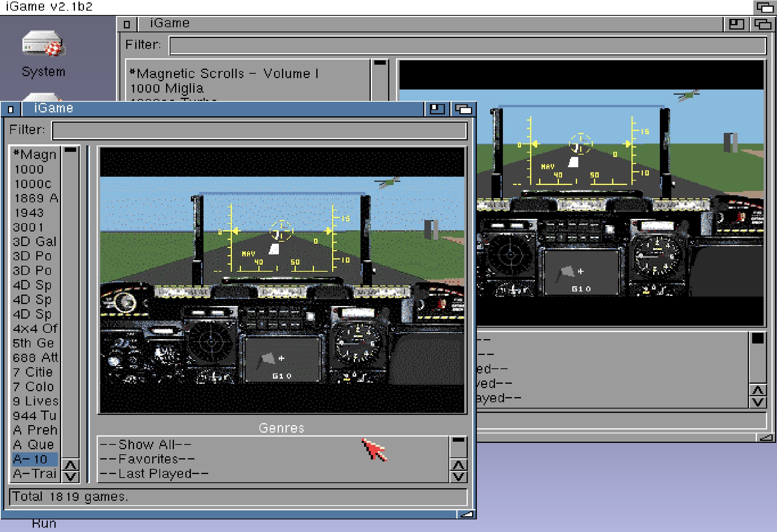Image resolution: width=777 pixels, height=532 pixels.
Task: Select '1943' entry in front game list
Action: (x=35, y=213)
